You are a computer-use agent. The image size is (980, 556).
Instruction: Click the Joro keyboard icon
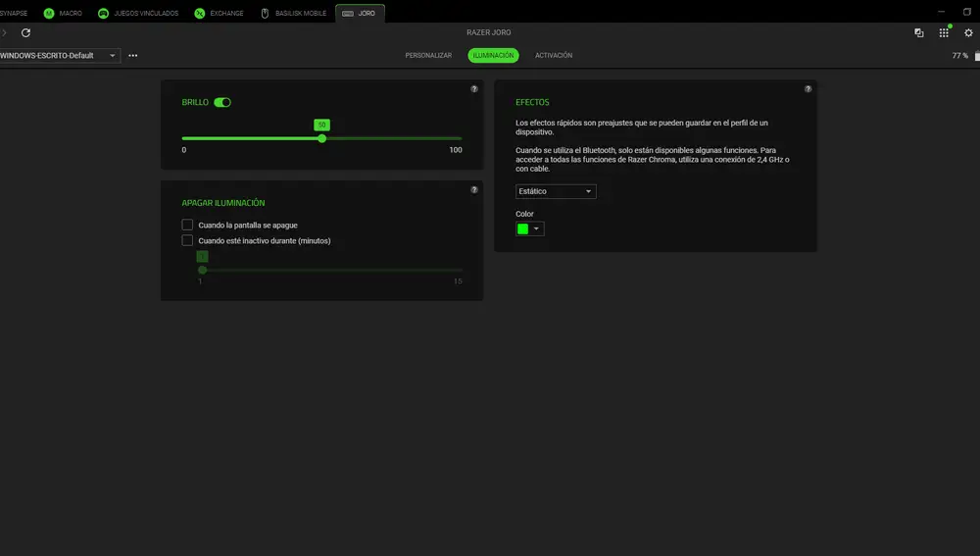point(348,13)
